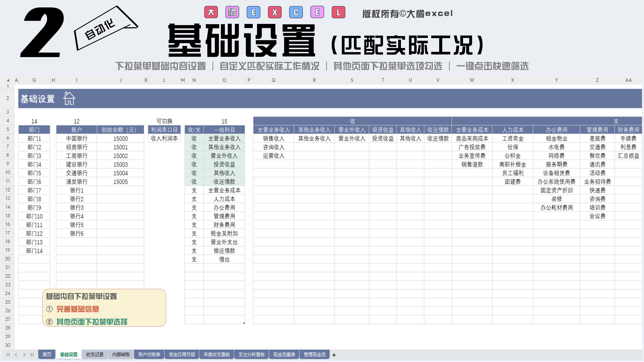This screenshot has width=644, height=362.
Task: Go to the next sheet arrow
Action: pos(24,355)
